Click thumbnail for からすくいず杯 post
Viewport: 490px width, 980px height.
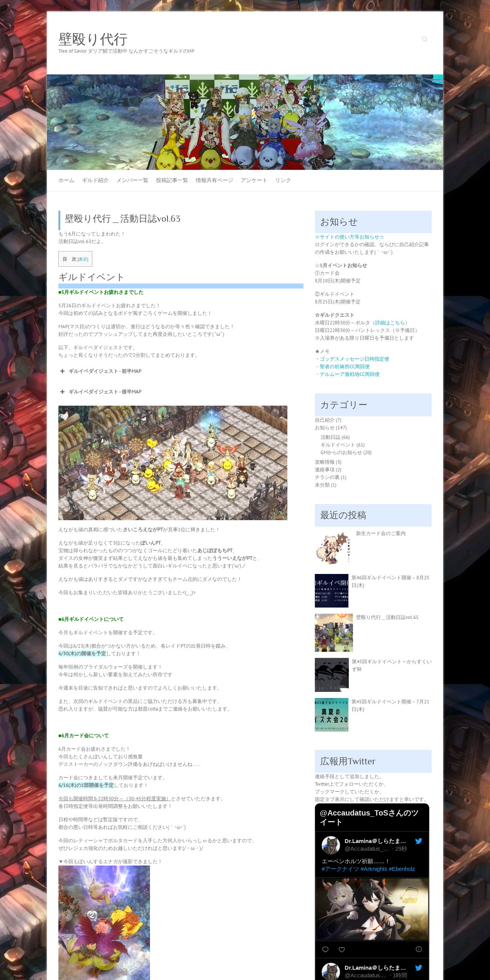pyautogui.click(x=332, y=675)
